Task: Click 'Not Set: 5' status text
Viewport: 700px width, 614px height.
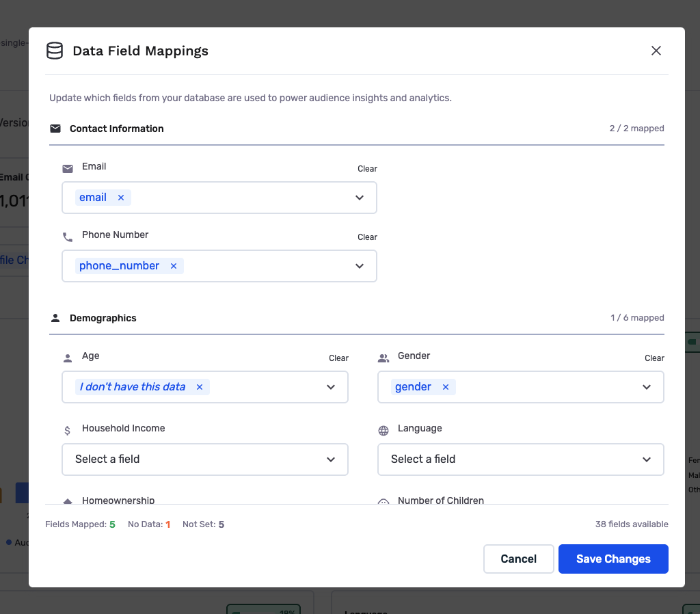Action: (203, 524)
